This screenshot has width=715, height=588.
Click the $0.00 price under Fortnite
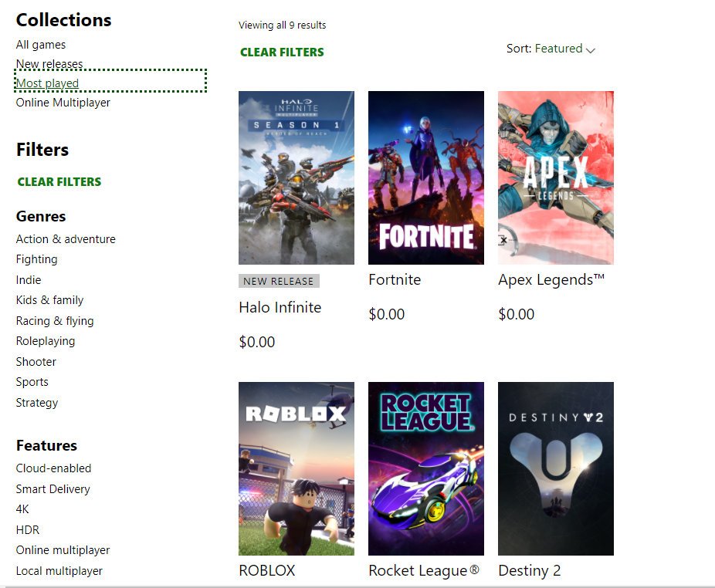click(386, 315)
